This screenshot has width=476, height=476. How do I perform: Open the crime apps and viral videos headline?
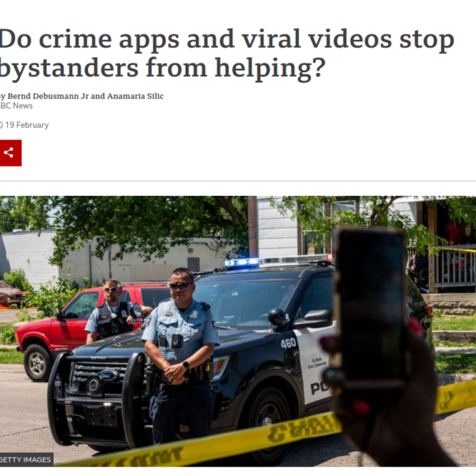pos(227,53)
